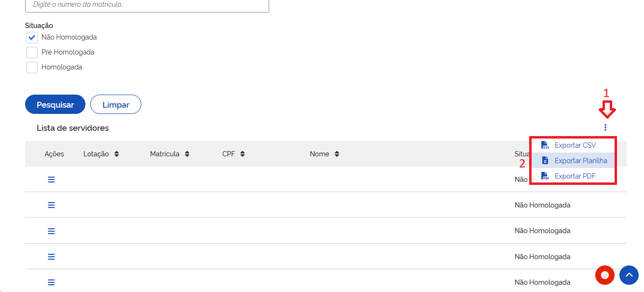Uncheck the Não Homologada checkbox
This screenshot has height=292, width=644.
32,37
